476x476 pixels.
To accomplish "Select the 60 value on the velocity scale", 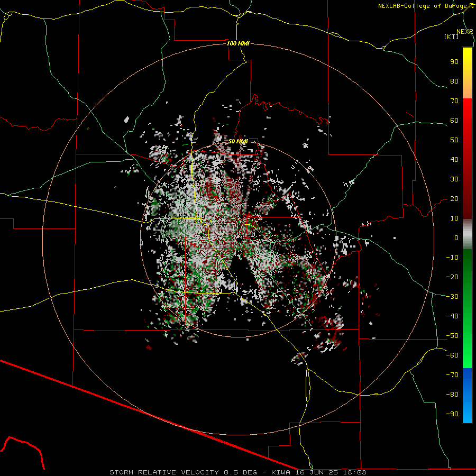I will [x=454, y=121].
